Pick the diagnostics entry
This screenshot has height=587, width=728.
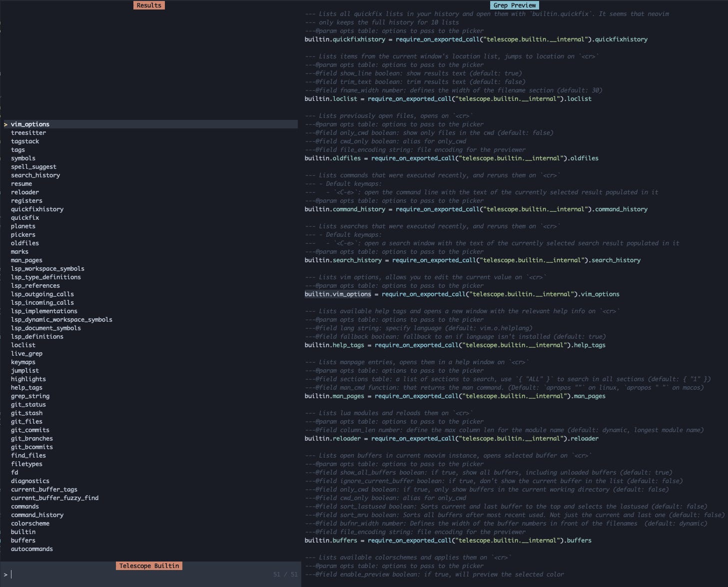pyautogui.click(x=30, y=481)
